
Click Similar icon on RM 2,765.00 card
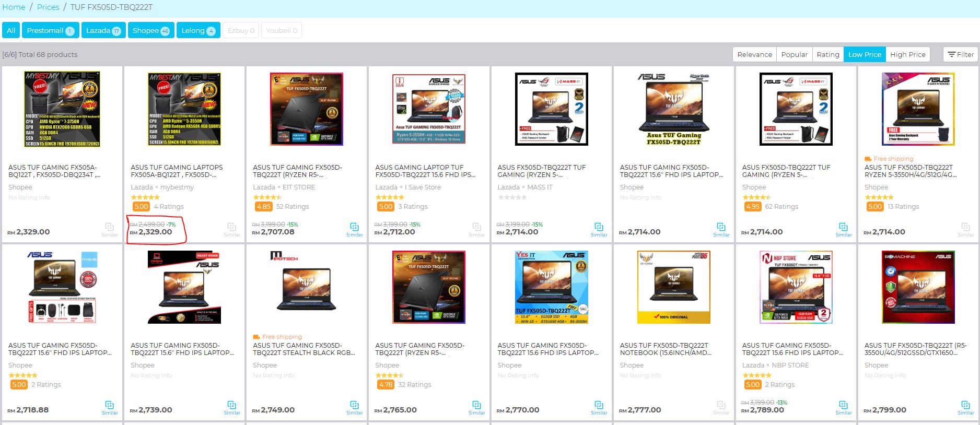tap(476, 408)
